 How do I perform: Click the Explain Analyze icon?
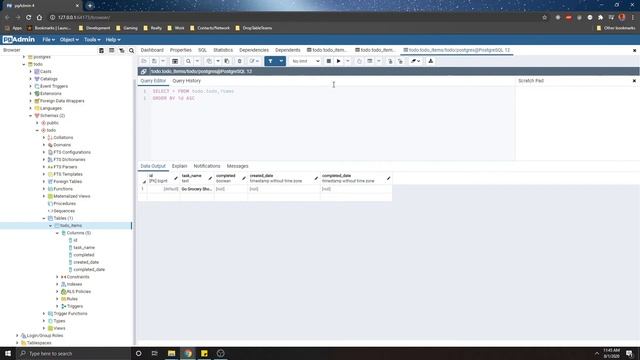(369, 61)
